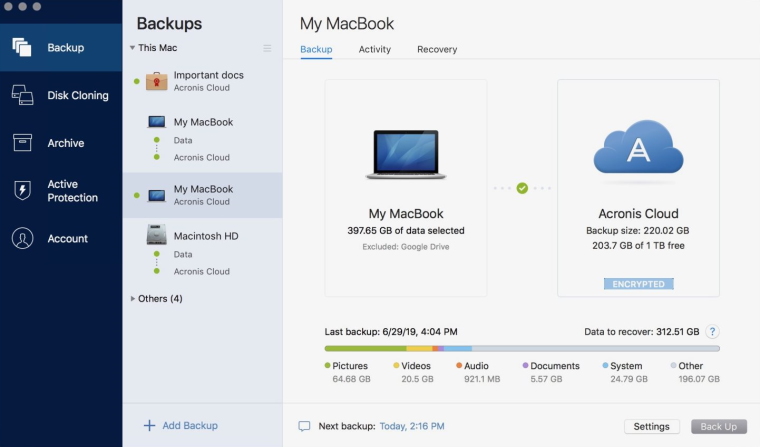Open Active Protection section label
760x447 pixels.
coord(73,191)
